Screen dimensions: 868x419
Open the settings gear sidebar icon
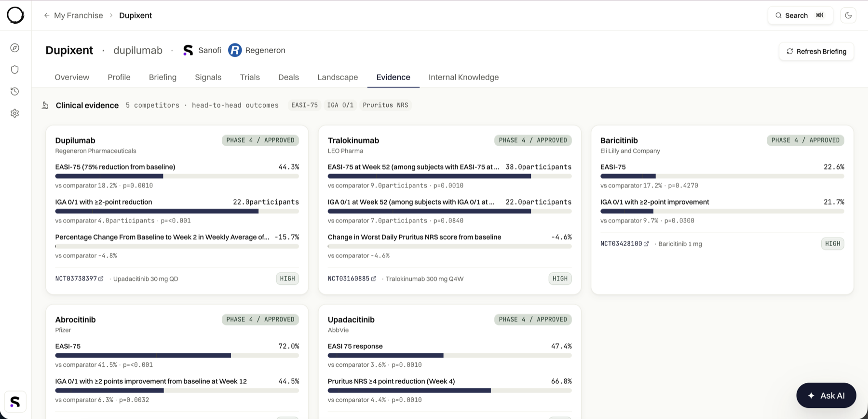(x=15, y=113)
